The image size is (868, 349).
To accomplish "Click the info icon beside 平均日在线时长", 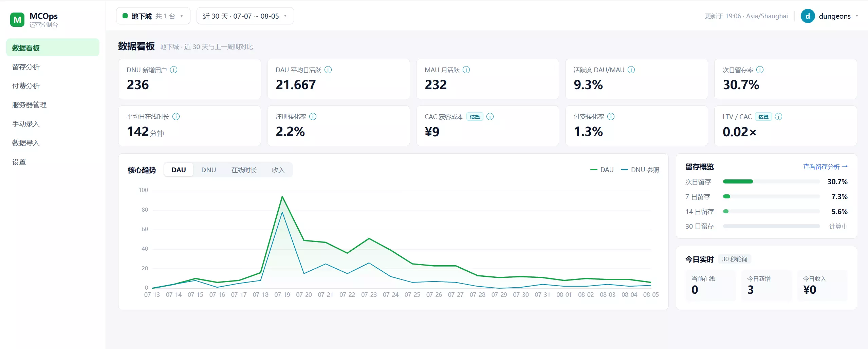I will click(x=176, y=117).
